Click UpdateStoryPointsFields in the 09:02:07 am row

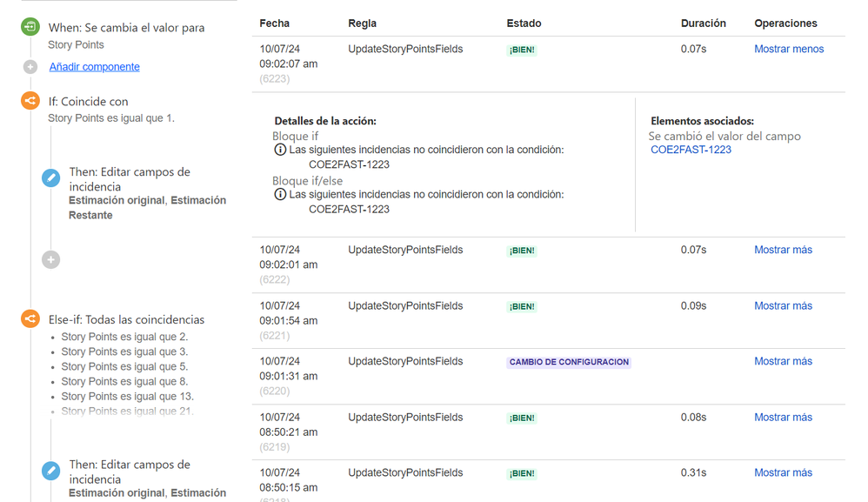tap(405, 49)
